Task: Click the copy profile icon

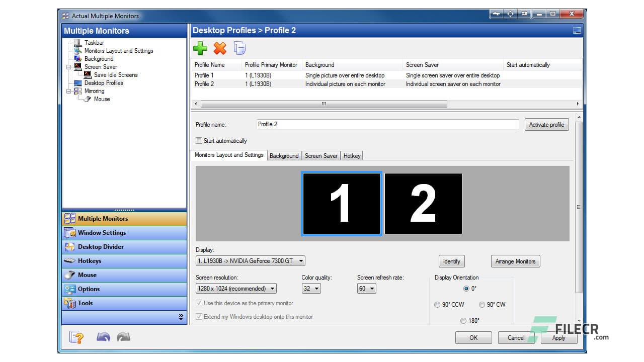Action: (x=240, y=48)
